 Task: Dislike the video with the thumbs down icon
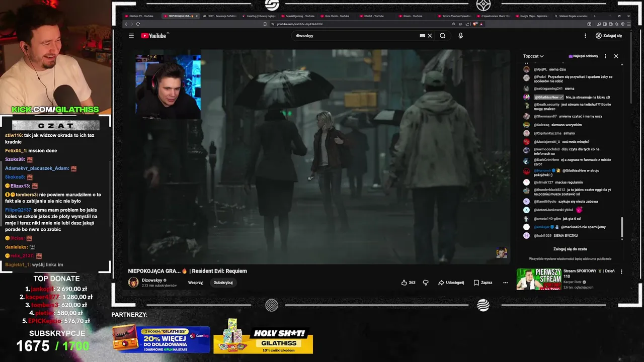coord(426,283)
